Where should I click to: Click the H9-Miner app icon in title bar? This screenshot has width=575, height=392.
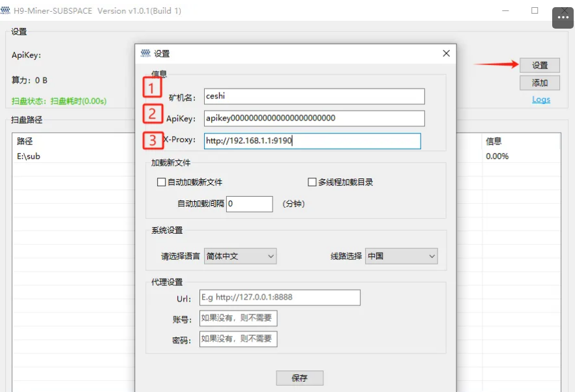(x=6, y=10)
